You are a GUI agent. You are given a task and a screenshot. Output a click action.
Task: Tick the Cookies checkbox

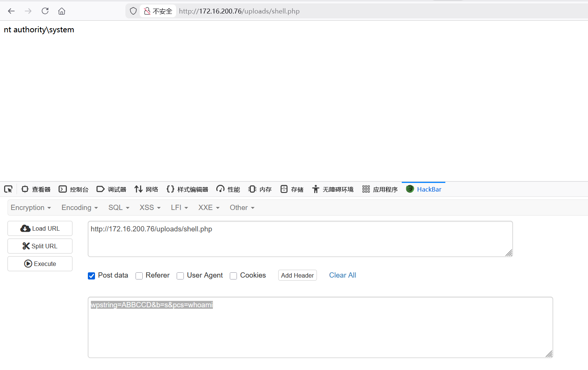(234, 276)
